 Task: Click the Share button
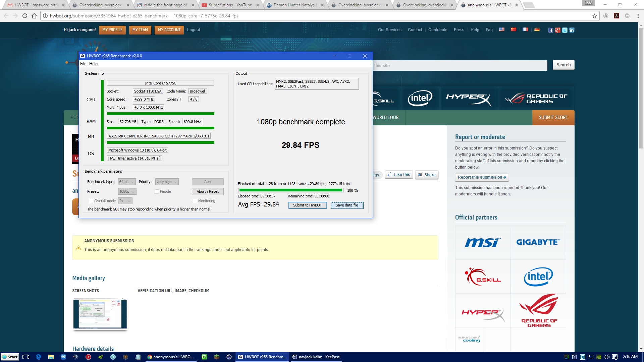(x=427, y=175)
